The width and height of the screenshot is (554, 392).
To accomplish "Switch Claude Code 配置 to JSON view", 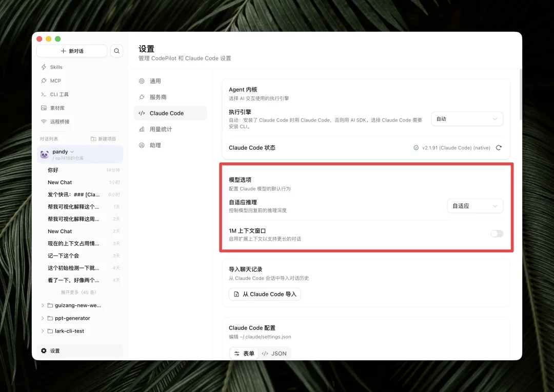I will [274, 353].
